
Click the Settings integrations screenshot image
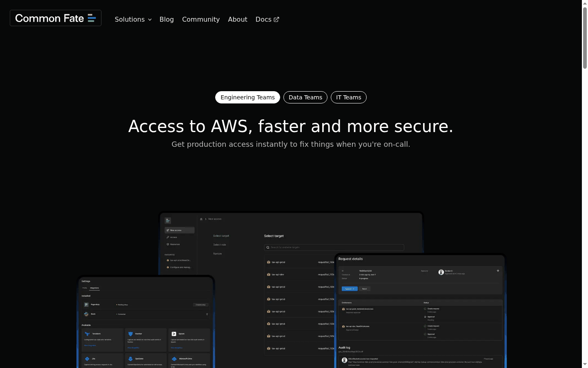[146, 322]
